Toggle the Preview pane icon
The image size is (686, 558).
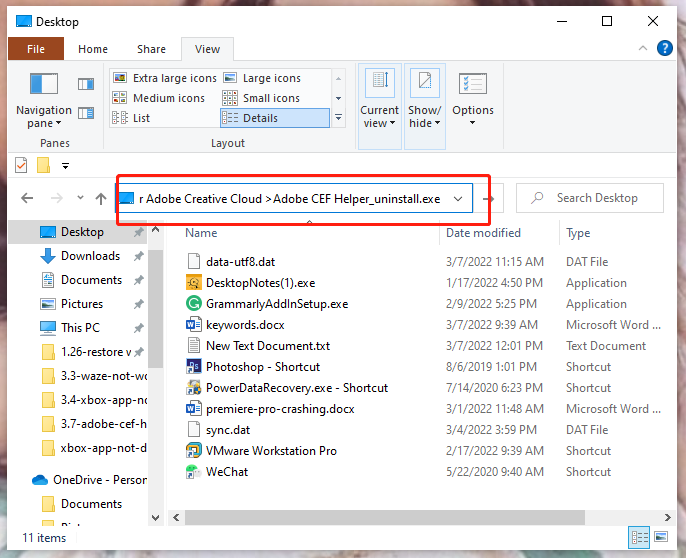coord(86,84)
